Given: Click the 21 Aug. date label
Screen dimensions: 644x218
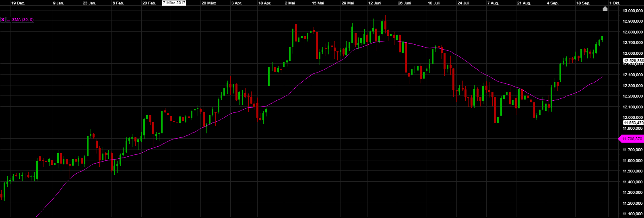Looking at the screenshot, I should 524,3.
